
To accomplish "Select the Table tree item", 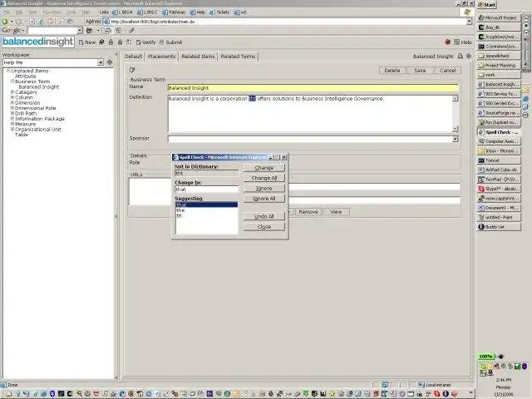I will pyautogui.click(x=21, y=135).
